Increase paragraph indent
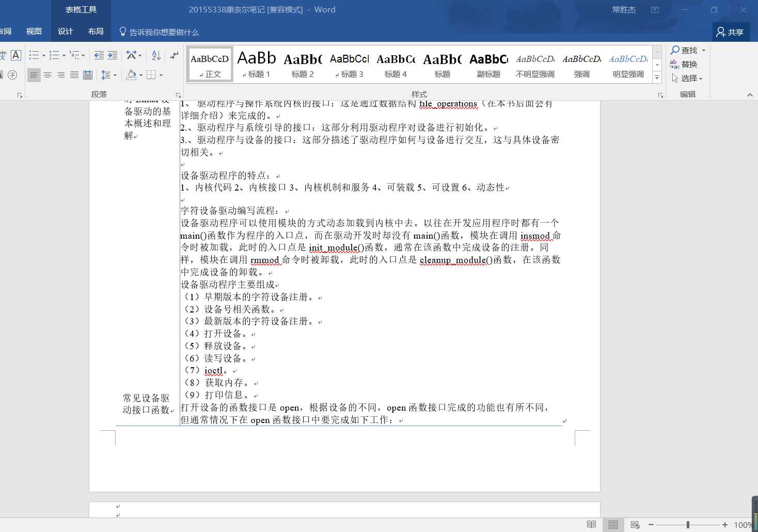 pyautogui.click(x=113, y=55)
